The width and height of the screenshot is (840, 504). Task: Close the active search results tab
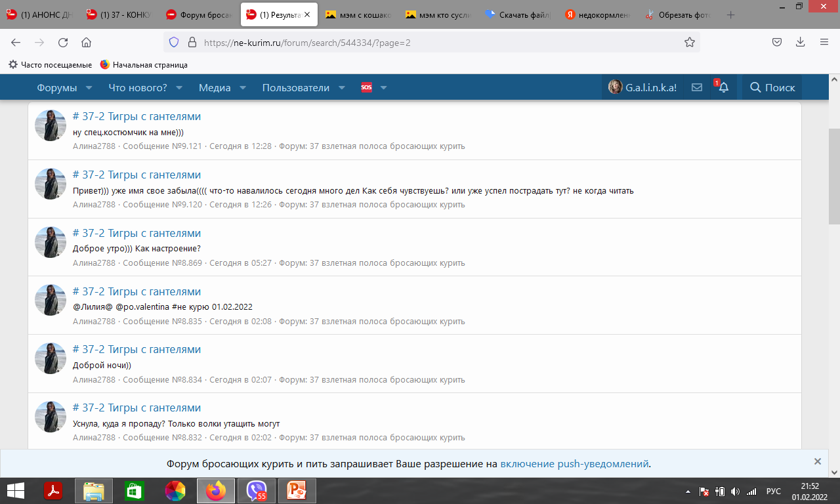tap(307, 14)
